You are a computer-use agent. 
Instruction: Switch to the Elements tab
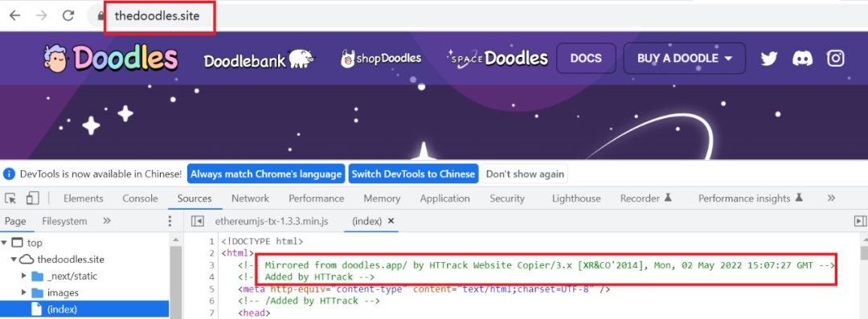pyautogui.click(x=83, y=198)
